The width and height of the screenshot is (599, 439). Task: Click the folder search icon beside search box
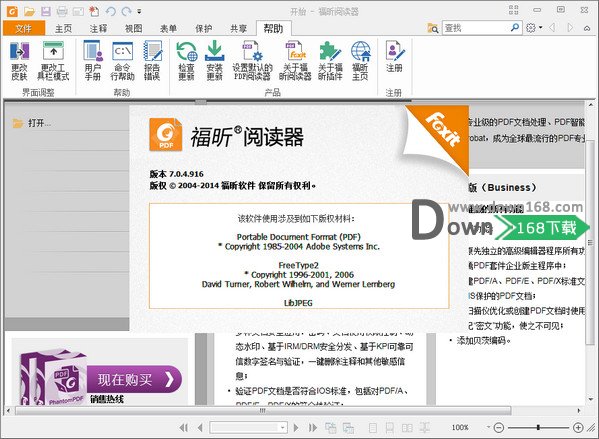pos(433,28)
